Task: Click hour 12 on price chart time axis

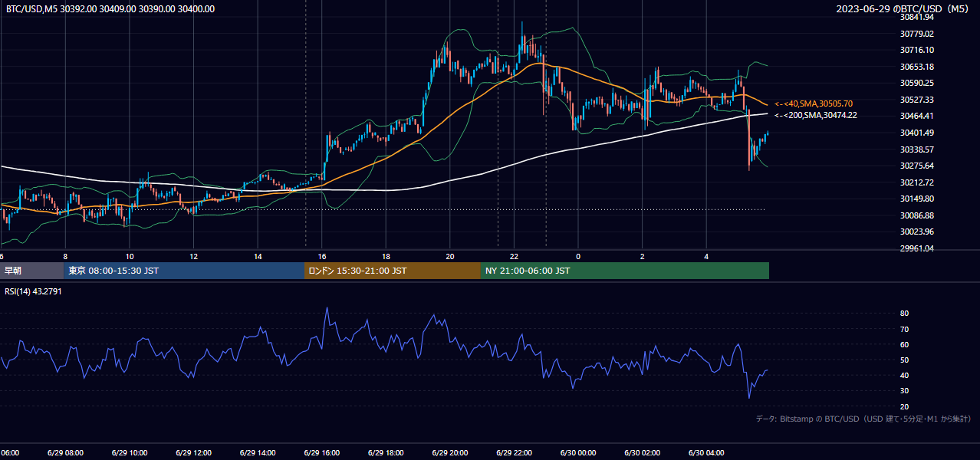Action: [x=193, y=257]
